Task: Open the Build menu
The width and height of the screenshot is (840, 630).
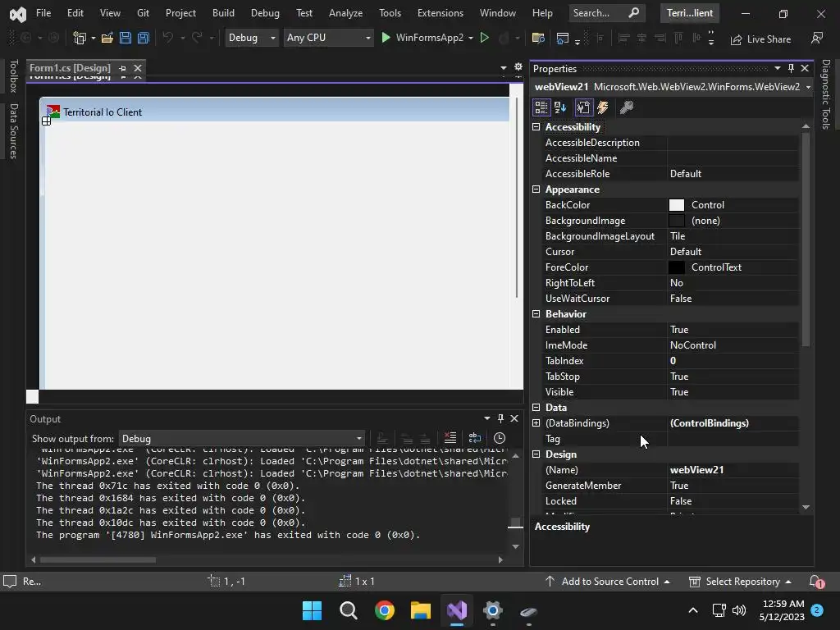Action: click(223, 13)
